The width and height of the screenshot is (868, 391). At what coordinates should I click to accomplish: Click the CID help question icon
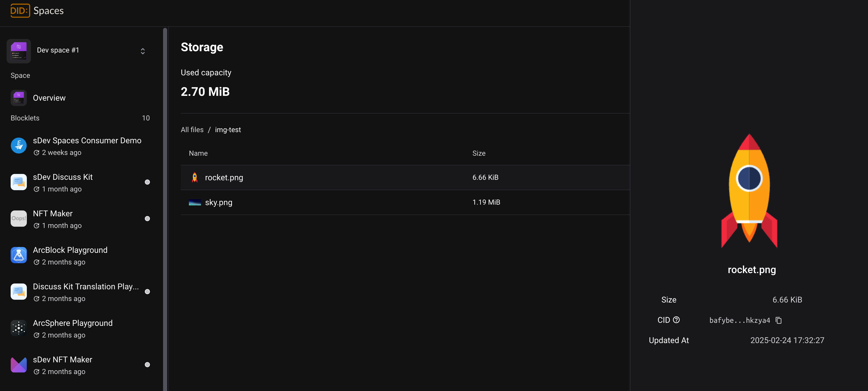tap(676, 320)
